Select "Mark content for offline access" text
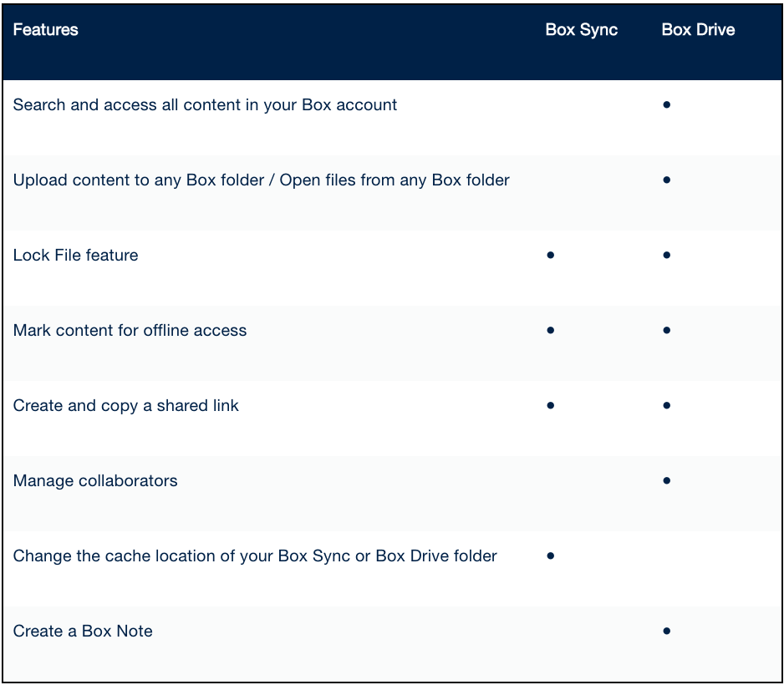This screenshot has height=685, width=784. point(130,330)
